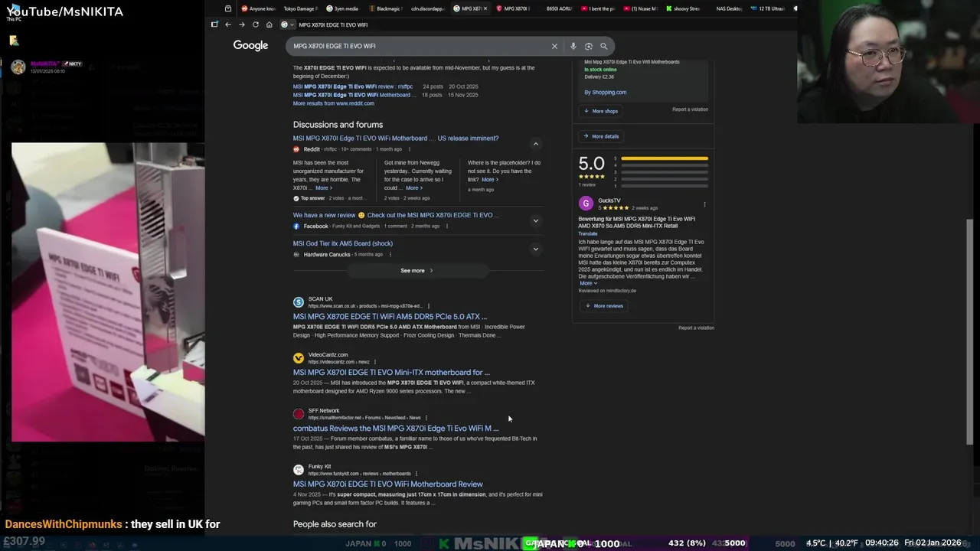
Task: Open options menu for SCAN UK result
Action: coord(428,306)
